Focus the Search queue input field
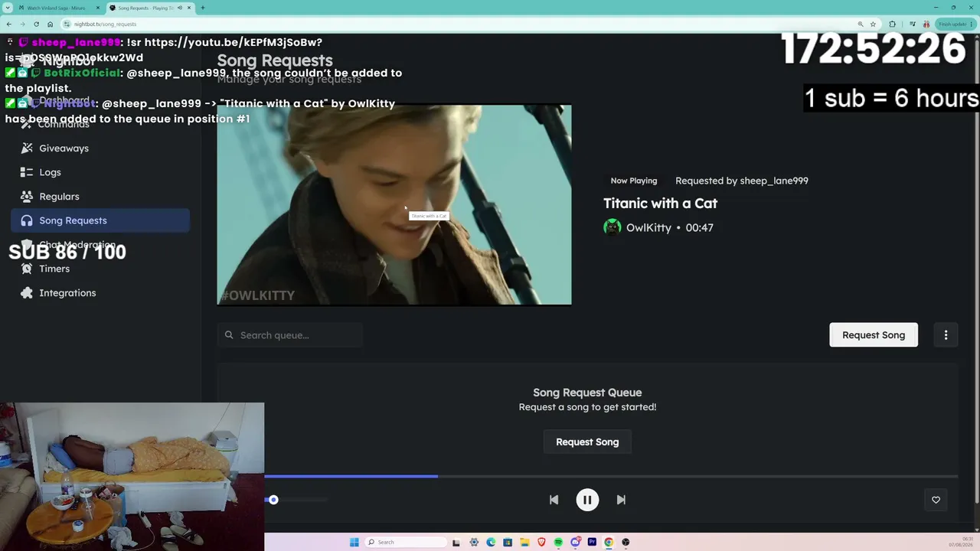This screenshot has height=551, width=980. click(290, 335)
